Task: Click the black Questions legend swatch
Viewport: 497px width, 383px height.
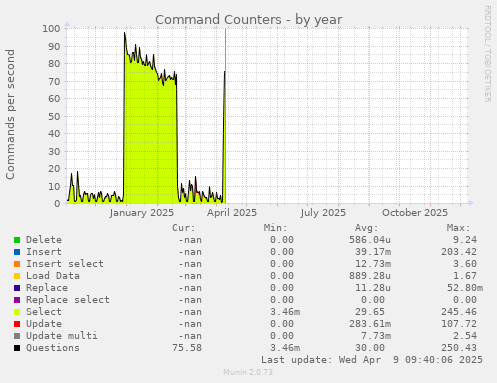Action: point(17,348)
